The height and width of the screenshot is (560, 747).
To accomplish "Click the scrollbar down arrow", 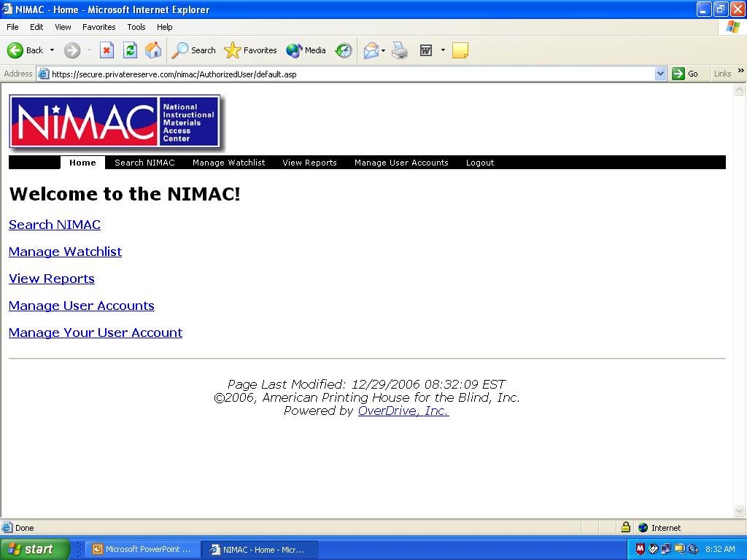I will tap(740, 511).
